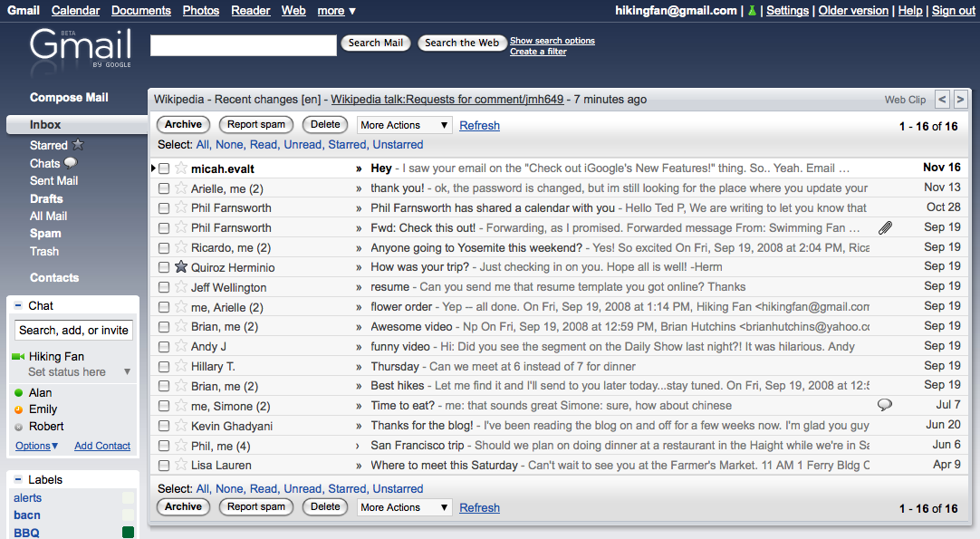Star the Arielle, me (2) conversation
The height and width of the screenshot is (539, 980).
point(180,188)
